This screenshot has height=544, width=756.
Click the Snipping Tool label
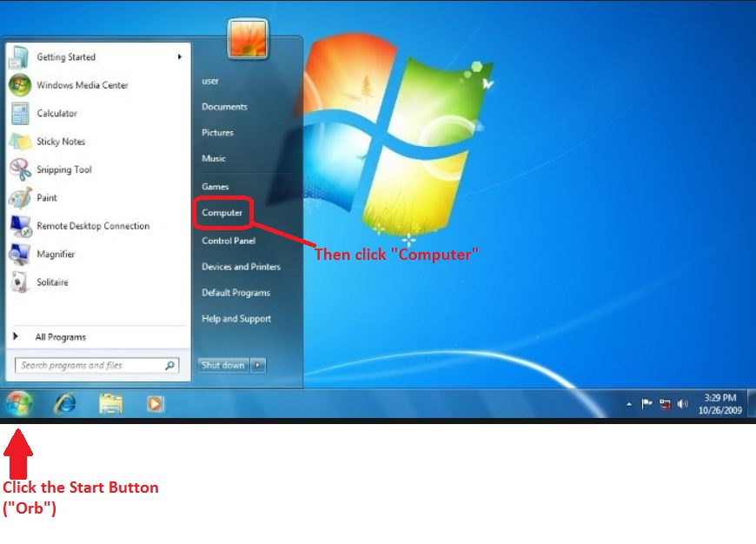[64, 169]
